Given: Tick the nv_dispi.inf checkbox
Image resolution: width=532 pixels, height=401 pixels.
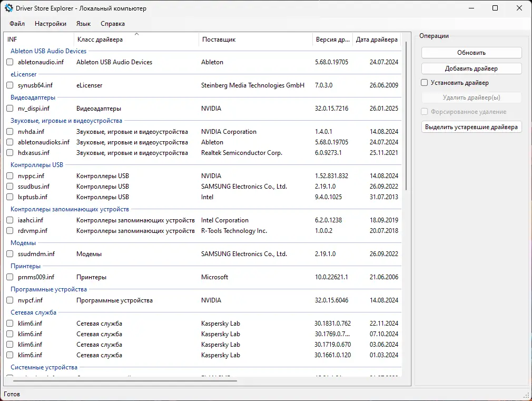Looking at the screenshot, I should [10, 109].
